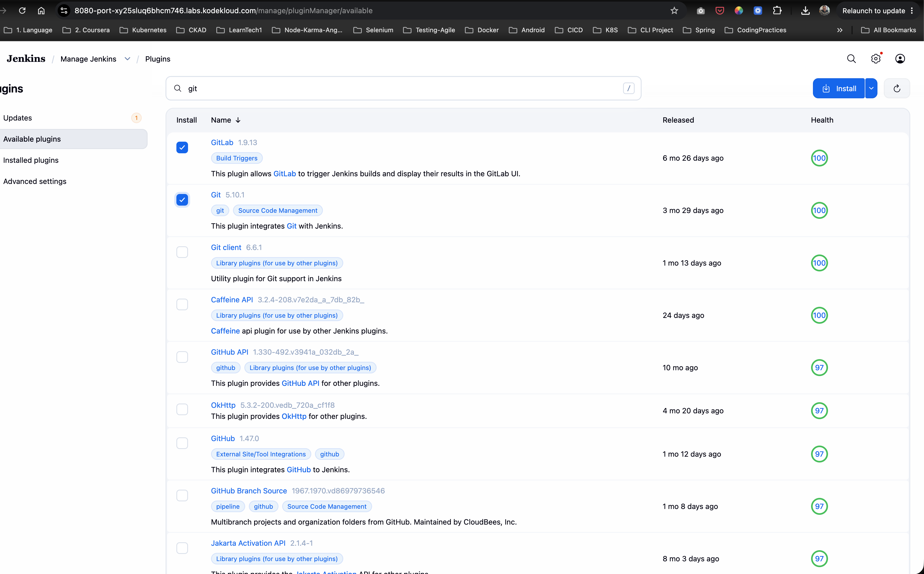Check the GitHub API plugin checkbox
The height and width of the screenshot is (574, 924).
pos(182,357)
